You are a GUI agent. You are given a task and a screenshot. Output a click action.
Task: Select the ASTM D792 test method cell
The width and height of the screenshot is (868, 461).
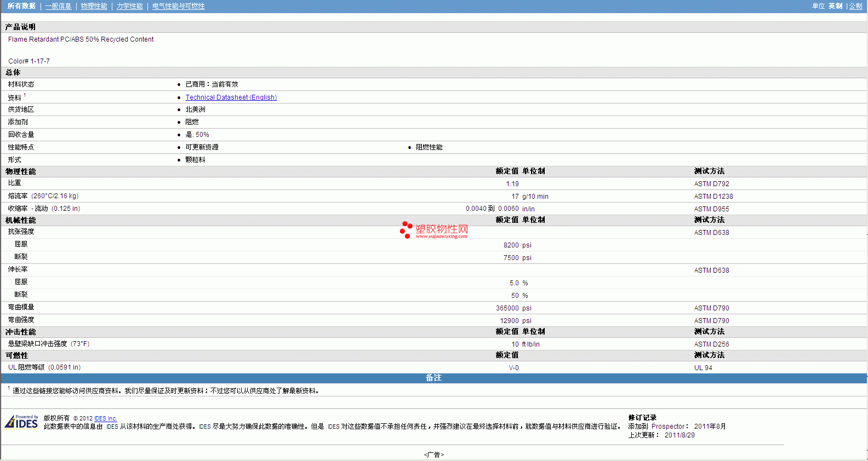click(x=711, y=184)
